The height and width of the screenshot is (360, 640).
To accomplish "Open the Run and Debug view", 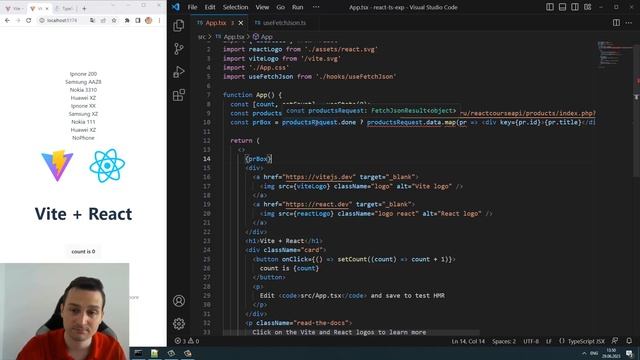I will coord(179,72).
